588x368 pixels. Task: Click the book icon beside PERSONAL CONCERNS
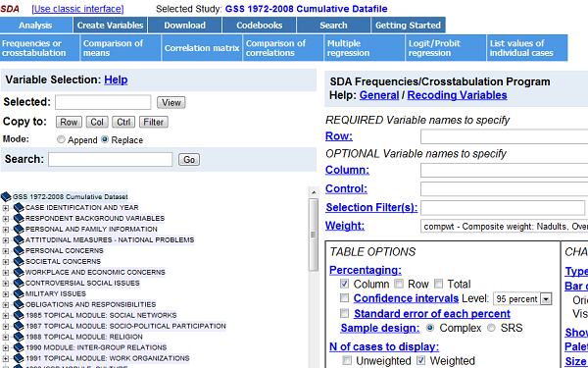click(x=19, y=251)
